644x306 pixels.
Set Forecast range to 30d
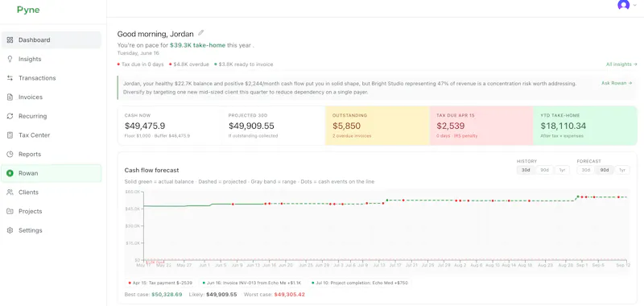click(x=585, y=170)
